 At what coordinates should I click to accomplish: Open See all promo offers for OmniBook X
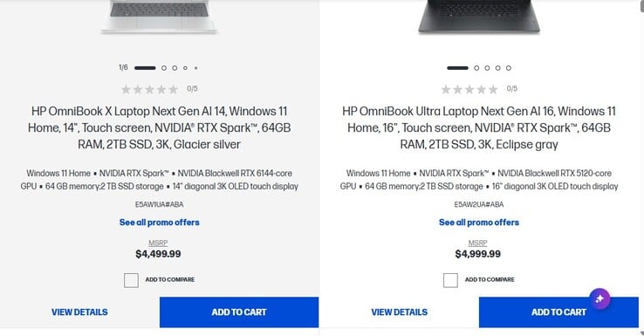click(x=160, y=223)
